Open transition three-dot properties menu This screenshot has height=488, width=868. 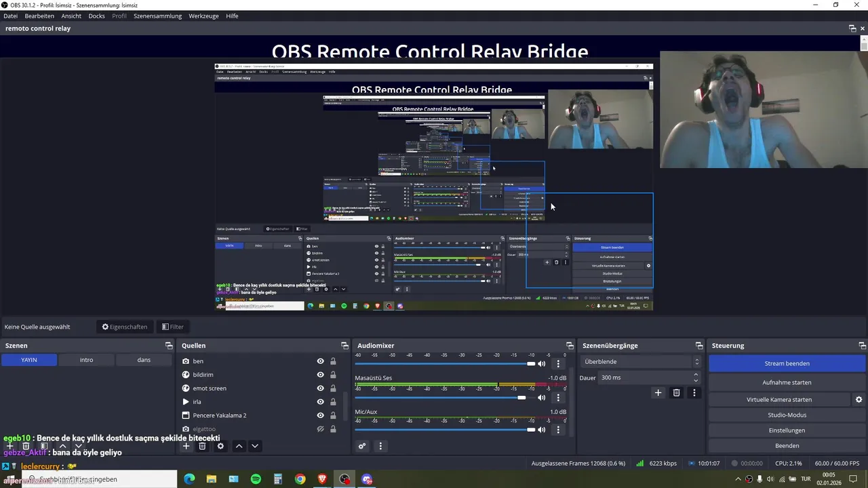point(694,392)
